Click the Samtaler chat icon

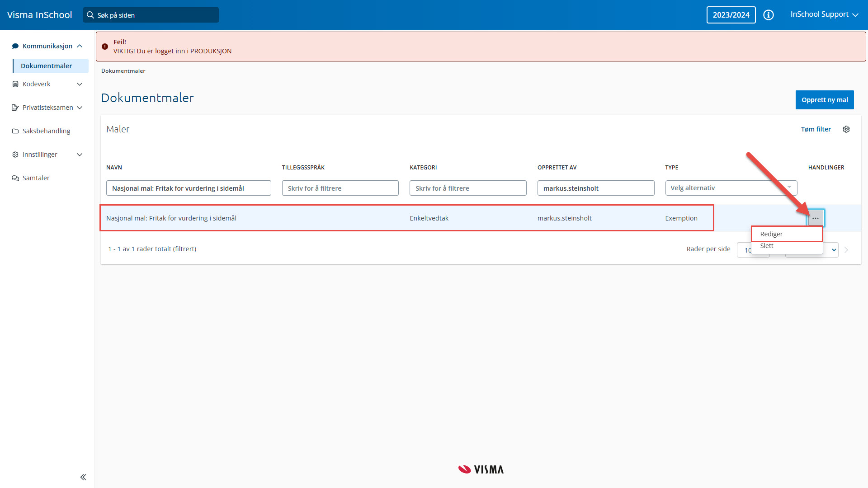pyautogui.click(x=15, y=178)
